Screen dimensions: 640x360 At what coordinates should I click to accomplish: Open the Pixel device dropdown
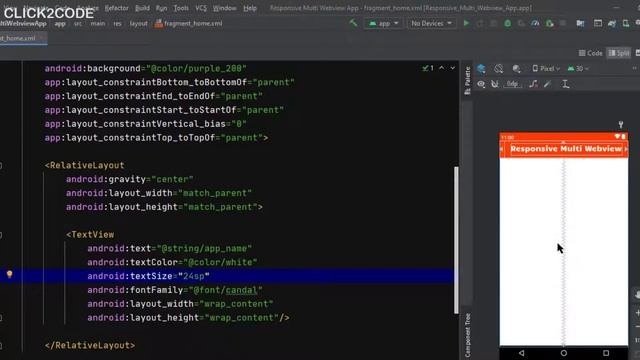546,69
